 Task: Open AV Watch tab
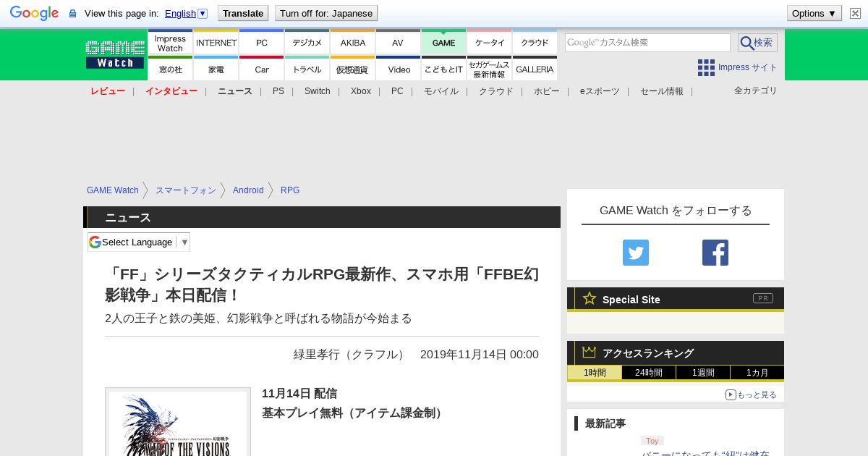tap(398, 43)
